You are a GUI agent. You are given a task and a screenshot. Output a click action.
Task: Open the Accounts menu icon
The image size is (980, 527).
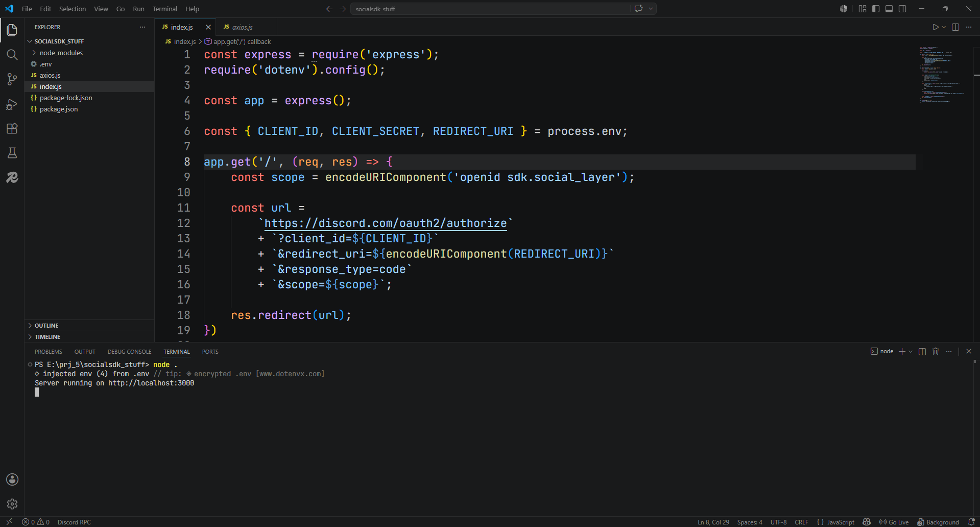12,479
